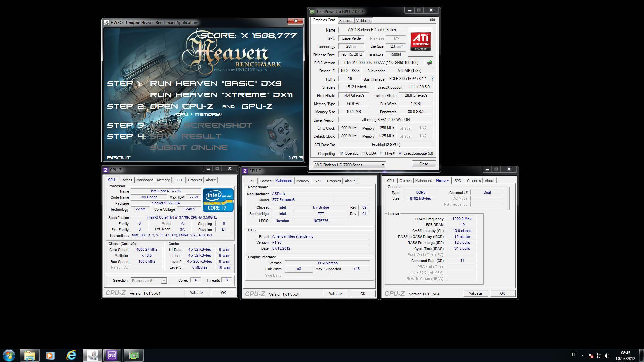The width and height of the screenshot is (644, 362).
Task: Toggle the PhysX checkbox in GPU-Z
Action: click(x=382, y=153)
